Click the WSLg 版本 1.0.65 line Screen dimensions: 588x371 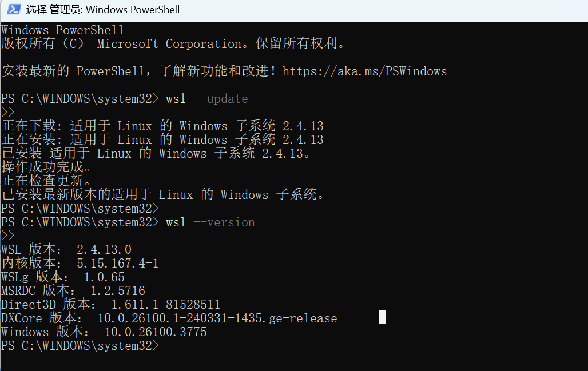point(63,277)
